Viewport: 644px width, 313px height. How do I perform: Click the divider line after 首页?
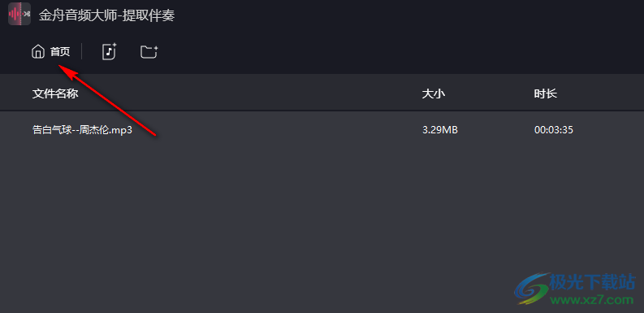82,52
